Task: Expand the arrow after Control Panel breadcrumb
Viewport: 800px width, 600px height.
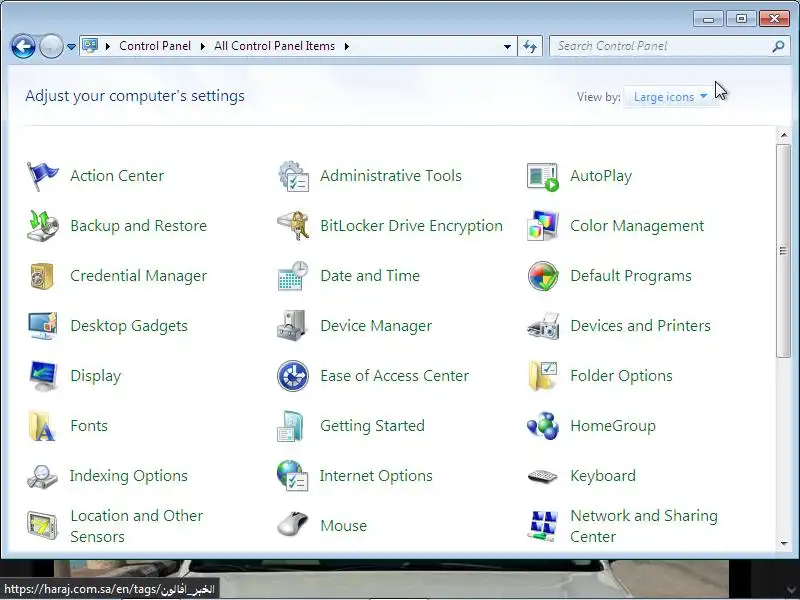Action: coord(203,46)
